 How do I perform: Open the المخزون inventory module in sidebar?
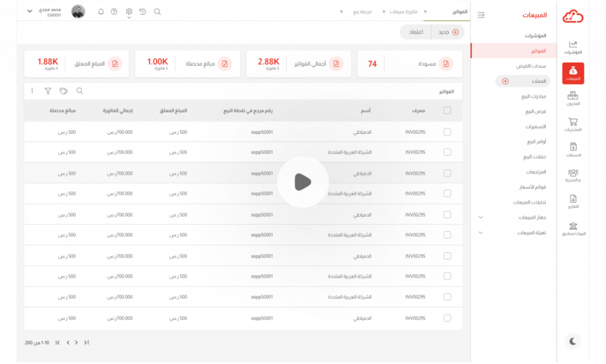[573, 98]
